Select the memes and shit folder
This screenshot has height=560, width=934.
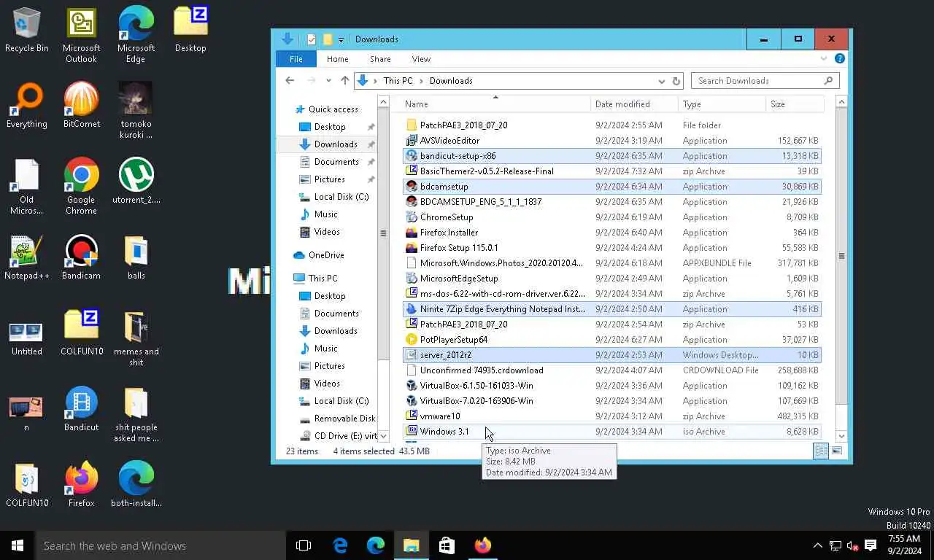[x=136, y=338]
